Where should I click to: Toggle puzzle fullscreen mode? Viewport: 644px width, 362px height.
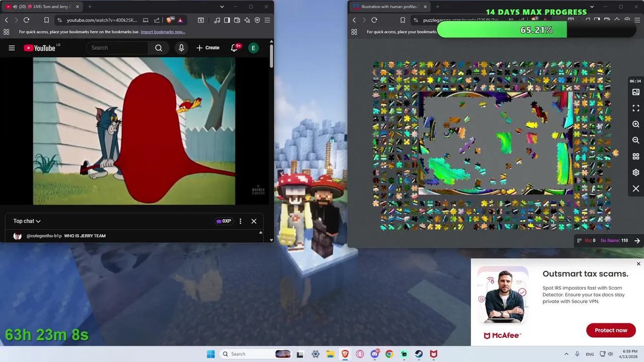point(636,108)
